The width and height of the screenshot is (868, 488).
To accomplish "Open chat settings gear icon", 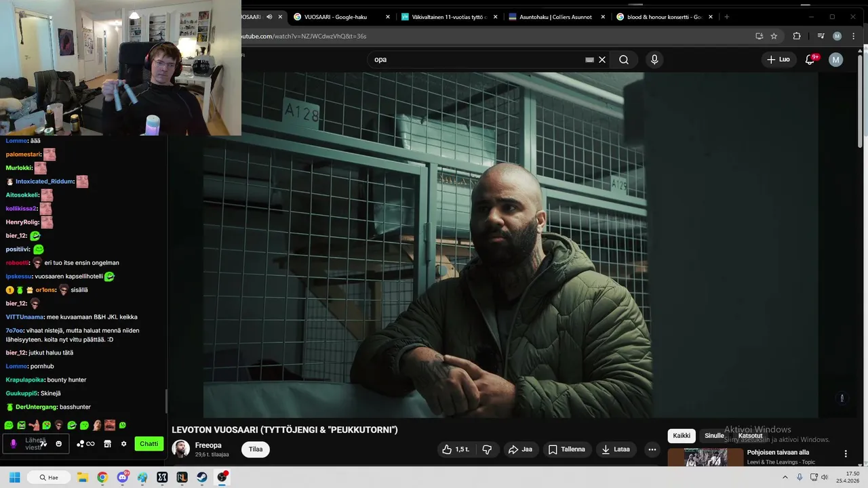I will tap(123, 444).
